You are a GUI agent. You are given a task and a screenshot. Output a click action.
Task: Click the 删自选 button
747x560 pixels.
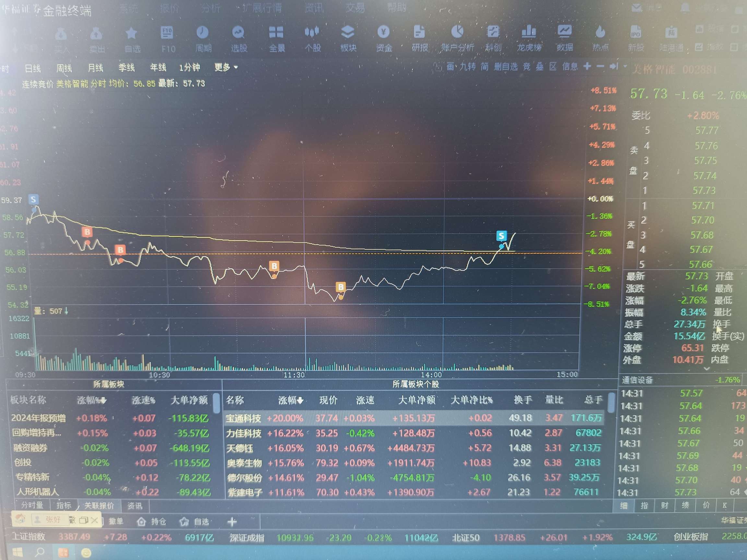pos(505,66)
